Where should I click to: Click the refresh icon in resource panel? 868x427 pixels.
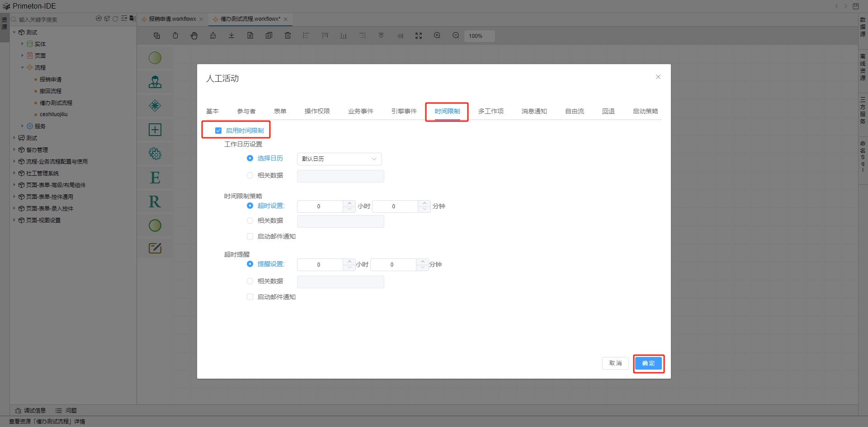tap(115, 19)
